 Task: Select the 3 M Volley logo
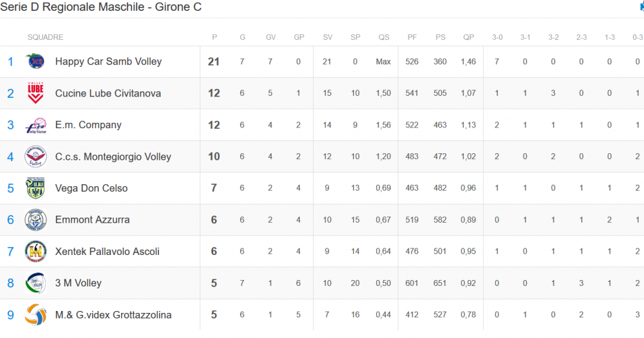tap(35, 283)
